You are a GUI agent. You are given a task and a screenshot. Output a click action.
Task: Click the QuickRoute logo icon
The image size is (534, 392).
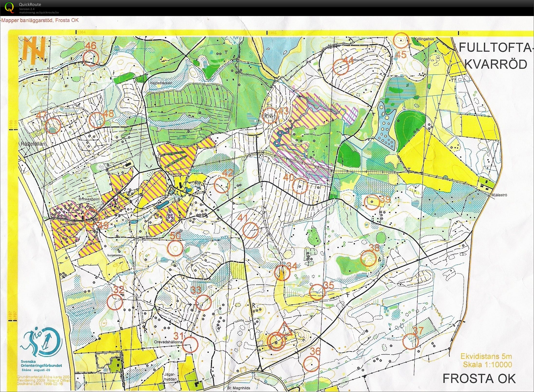(x=10, y=7)
